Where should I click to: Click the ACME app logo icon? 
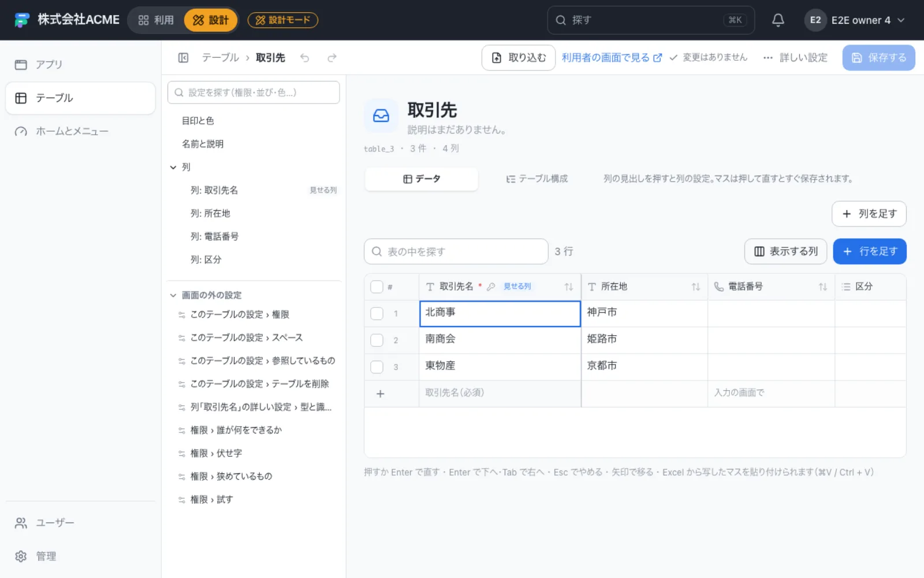point(21,20)
